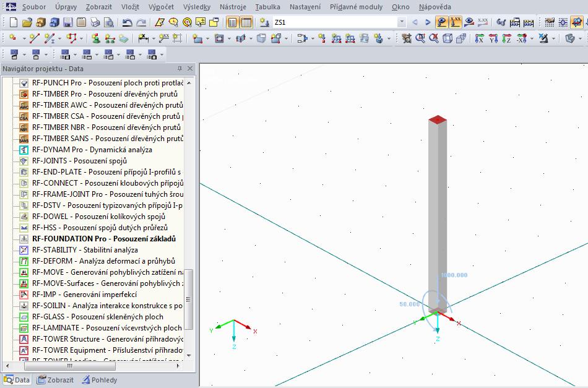The height and width of the screenshot is (388, 588).
Task: Open the Výpočet menu
Action: (x=161, y=7)
